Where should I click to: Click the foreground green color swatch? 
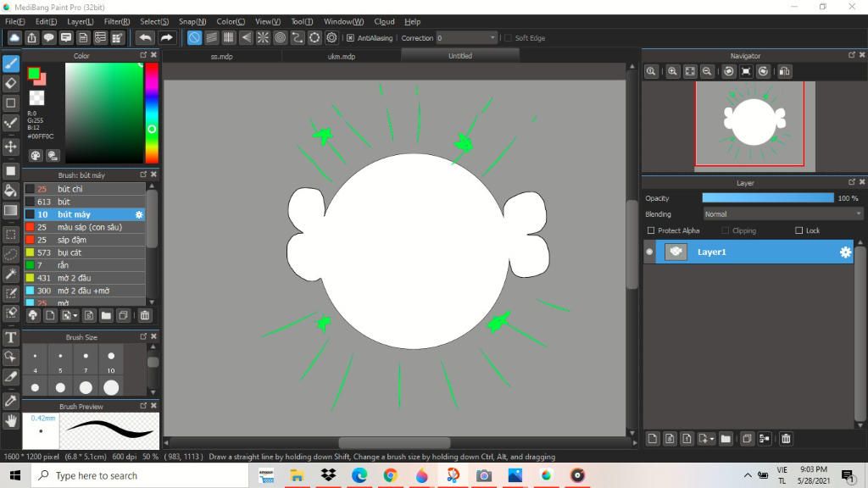33,73
